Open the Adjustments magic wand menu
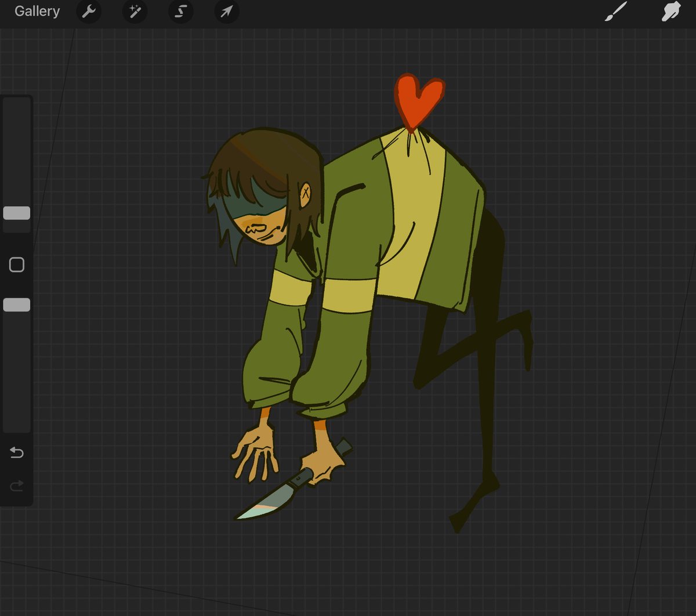 (x=135, y=12)
